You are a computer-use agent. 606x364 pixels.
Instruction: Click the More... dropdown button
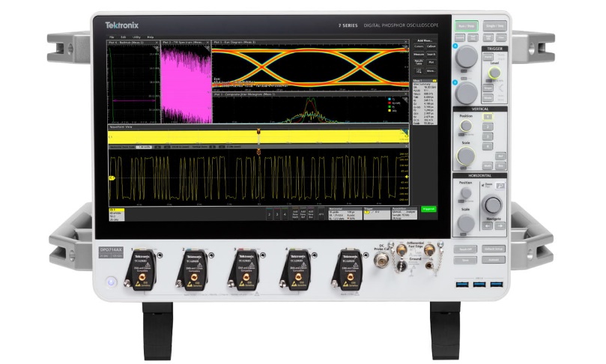click(x=432, y=70)
